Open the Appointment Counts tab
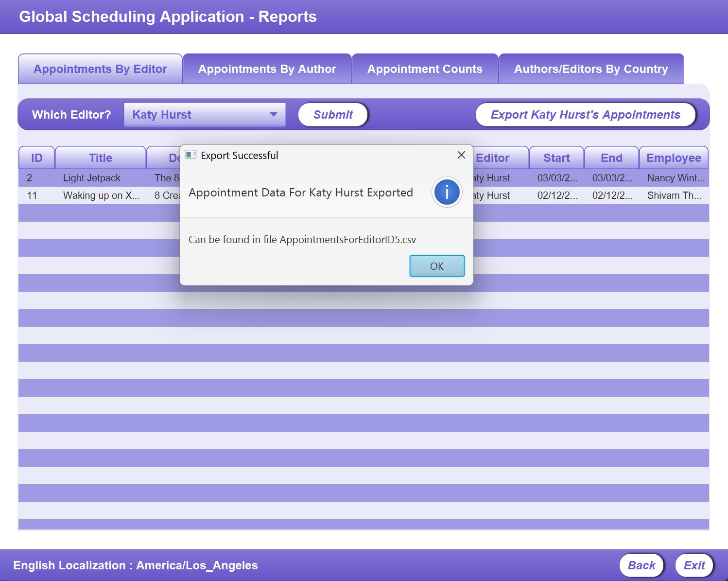 425,69
